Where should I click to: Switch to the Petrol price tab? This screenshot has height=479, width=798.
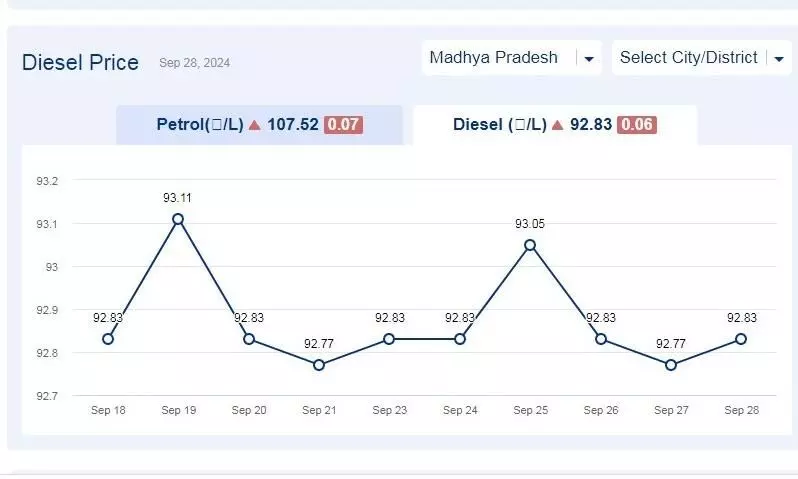click(x=259, y=125)
